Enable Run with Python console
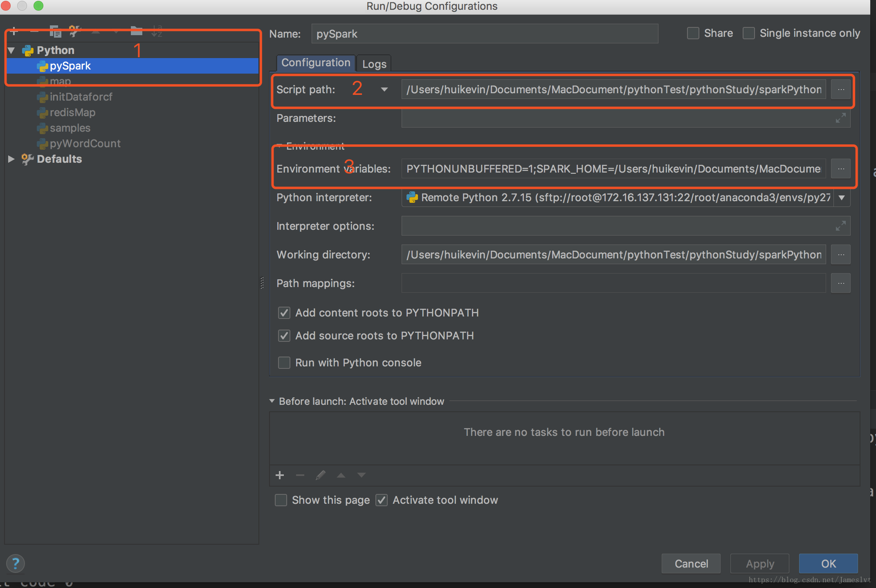The image size is (876, 588). pos(284,363)
